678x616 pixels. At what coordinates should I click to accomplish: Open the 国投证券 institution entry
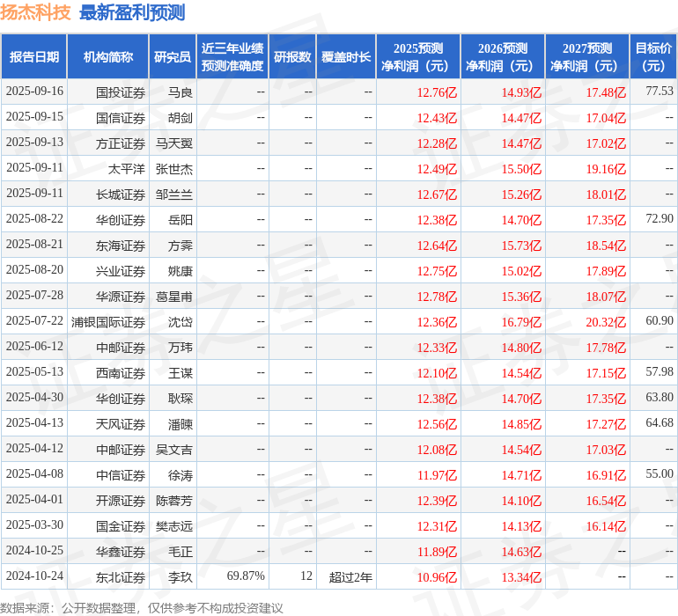(x=121, y=92)
